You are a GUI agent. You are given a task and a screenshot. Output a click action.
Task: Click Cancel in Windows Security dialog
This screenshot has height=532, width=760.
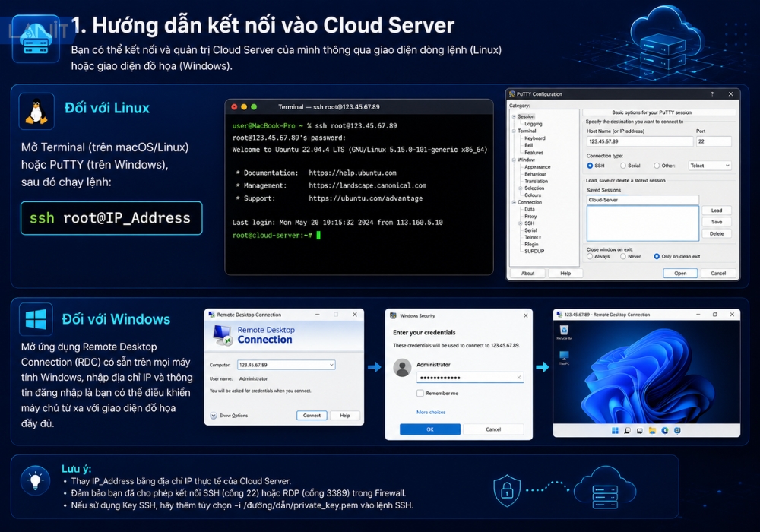tap(493, 429)
